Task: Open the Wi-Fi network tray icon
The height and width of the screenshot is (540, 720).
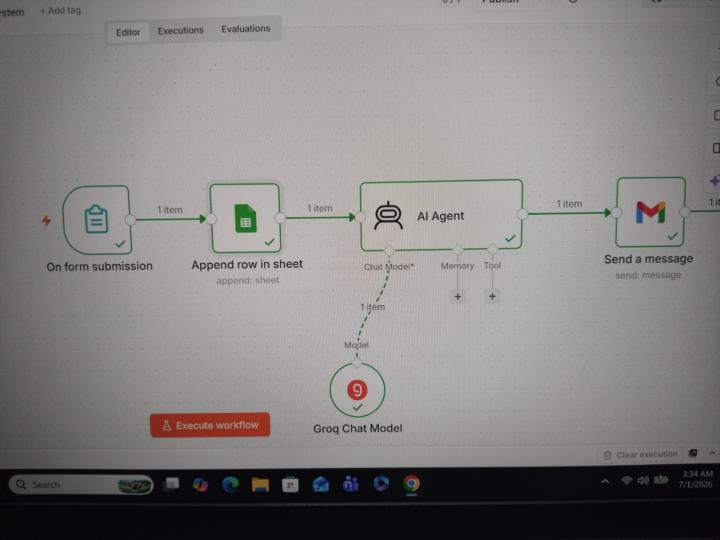Action: pos(626,480)
